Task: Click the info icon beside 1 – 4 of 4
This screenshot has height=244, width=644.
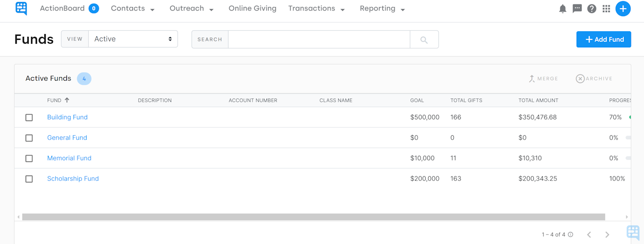Action: pos(571,234)
